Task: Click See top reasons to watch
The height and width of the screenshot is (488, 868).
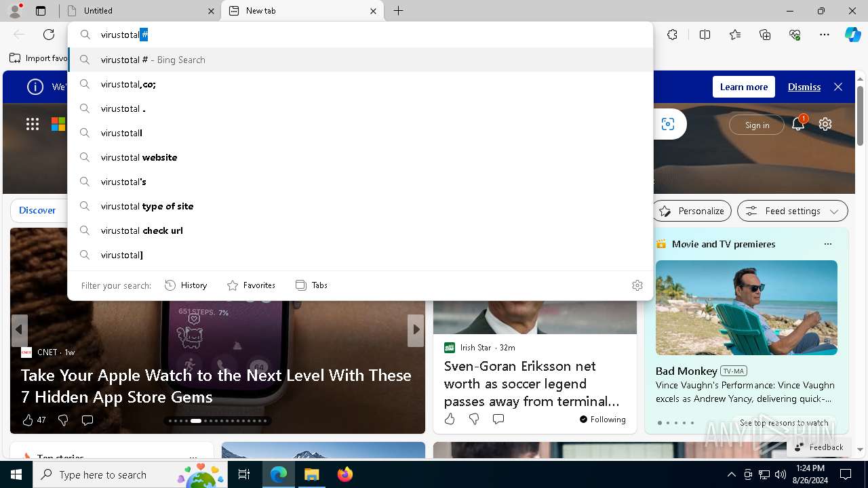Action: tap(784, 422)
